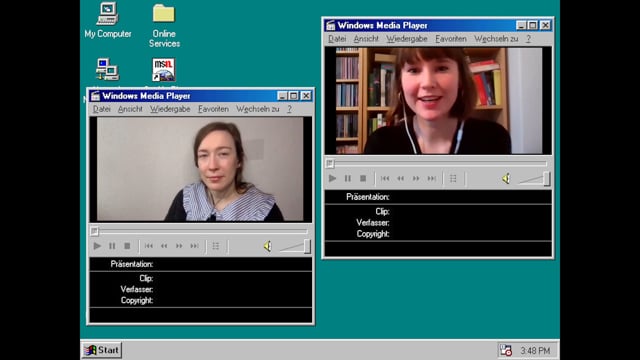Click preview grid icon in left Media Player

[x=216, y=246]
